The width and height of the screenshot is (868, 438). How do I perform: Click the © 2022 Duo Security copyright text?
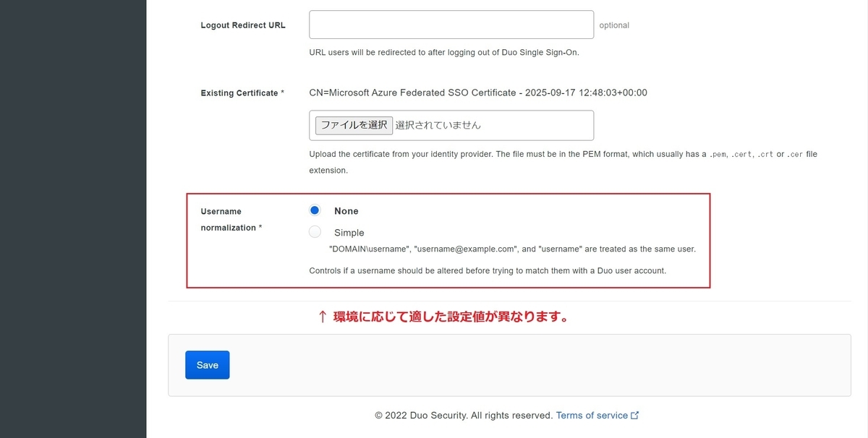(464, 416)
